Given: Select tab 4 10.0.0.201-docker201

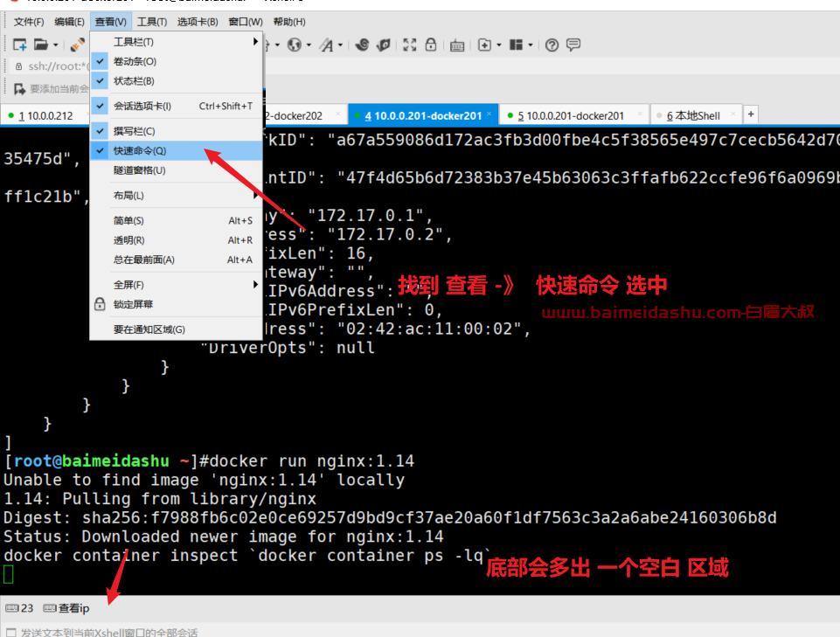Looking at the screenshot, I should (x=423, y=115).
